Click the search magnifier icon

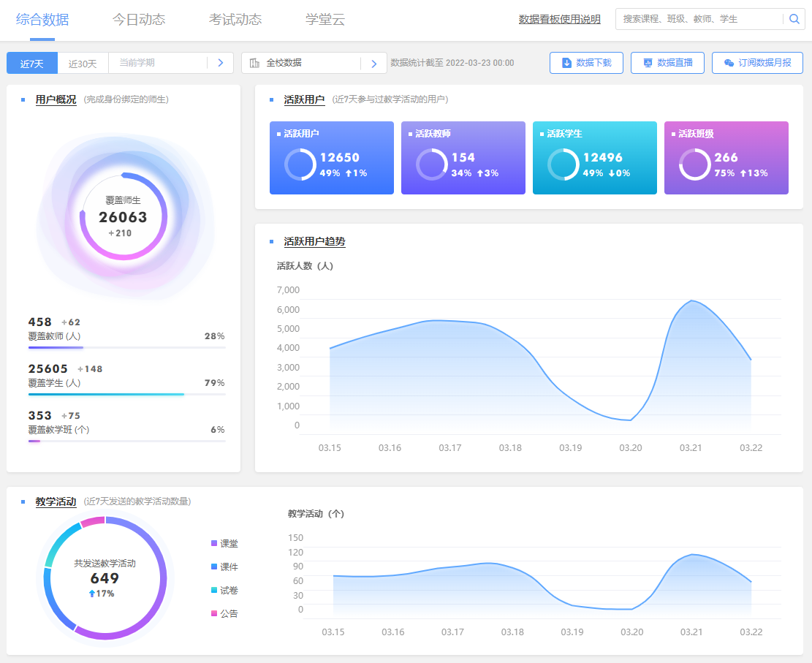(794, 19)
